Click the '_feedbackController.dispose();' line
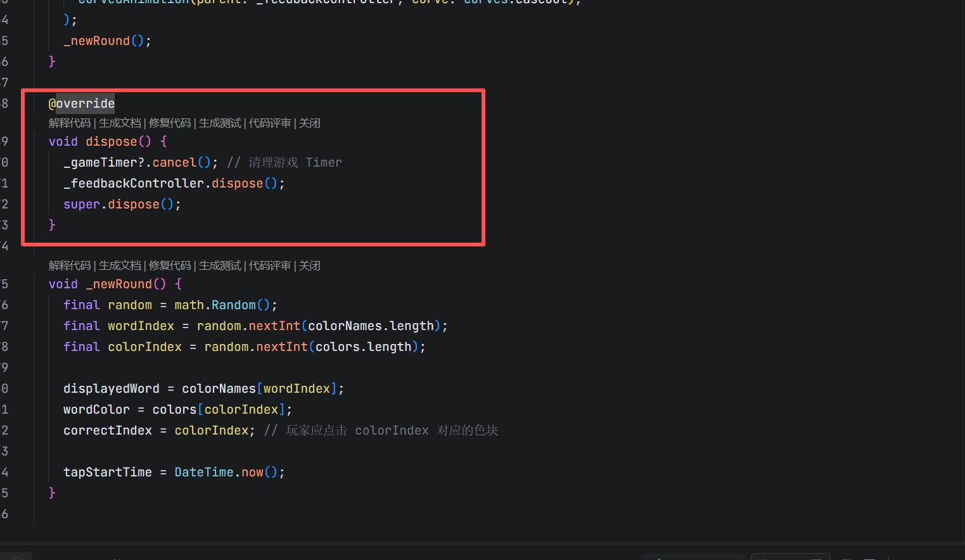Viewport: 965px width, 560px height. tap(174, 183)
